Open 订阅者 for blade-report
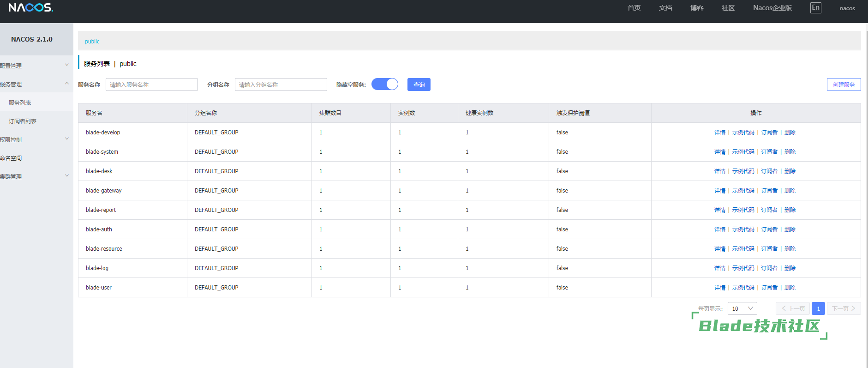This screenshot has width=868, height=368. (769, 210)
